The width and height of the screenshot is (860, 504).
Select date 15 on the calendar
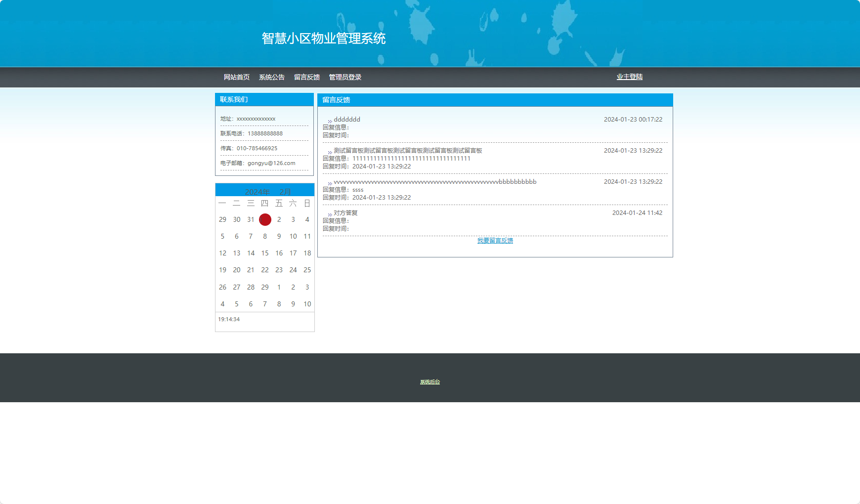tap(265, 253)
